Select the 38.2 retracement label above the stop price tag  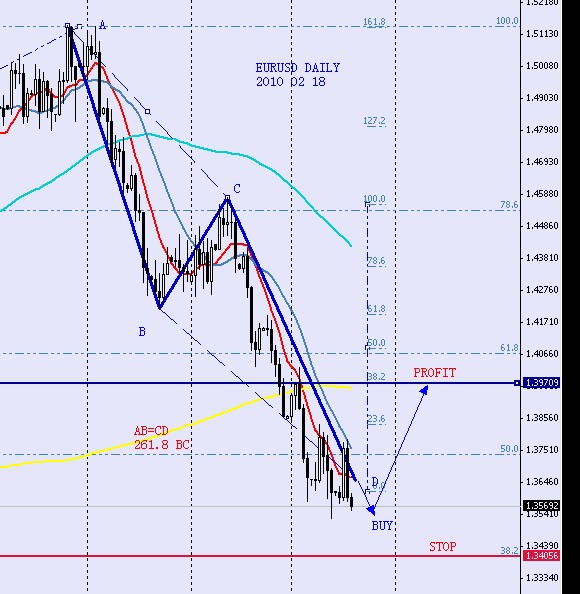[x=509, y=550]
